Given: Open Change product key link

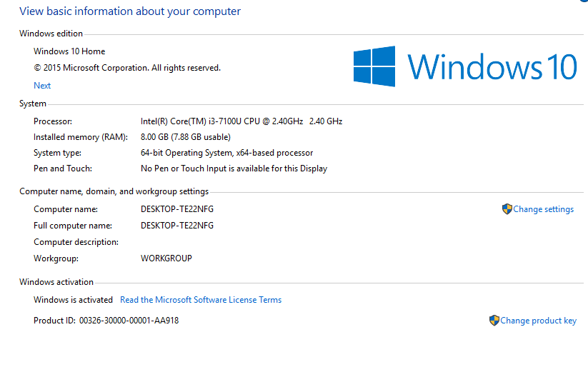Looking at the screenshot, I should (538, 321).
